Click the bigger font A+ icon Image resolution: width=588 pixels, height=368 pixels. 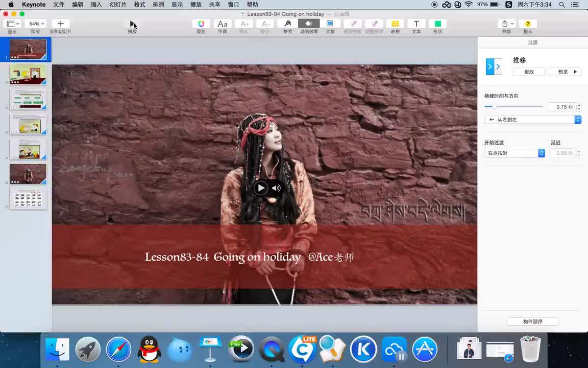click(x=244, y=24)
